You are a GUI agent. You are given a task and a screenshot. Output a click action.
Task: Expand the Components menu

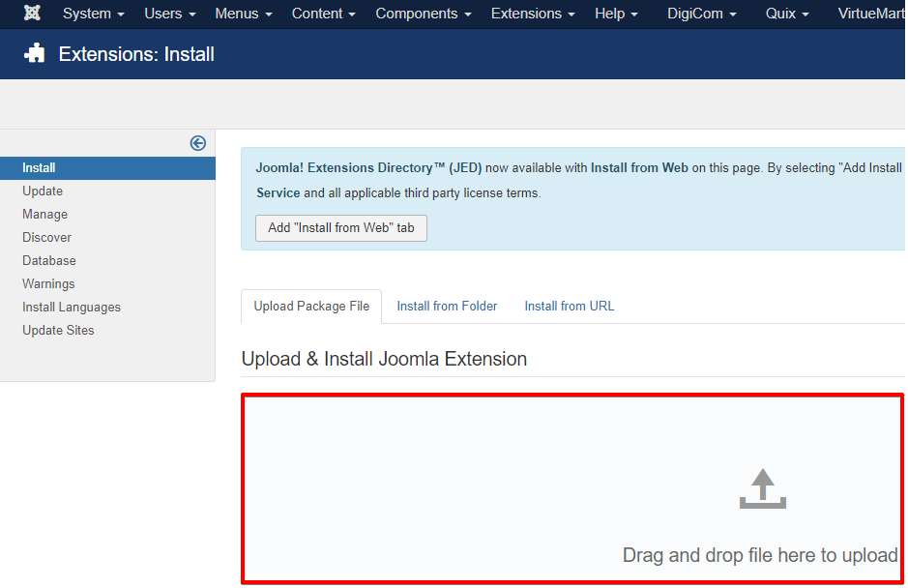(423, 14)
